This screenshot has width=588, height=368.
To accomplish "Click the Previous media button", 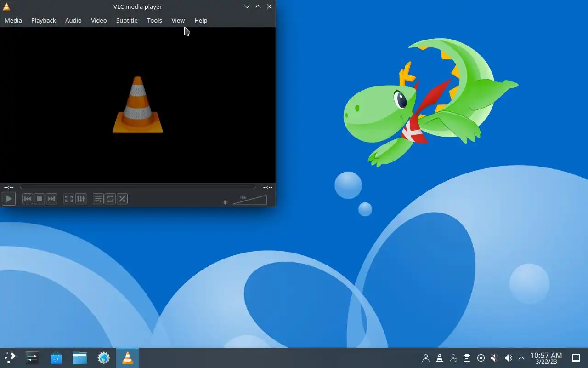I will pos(28,199).
